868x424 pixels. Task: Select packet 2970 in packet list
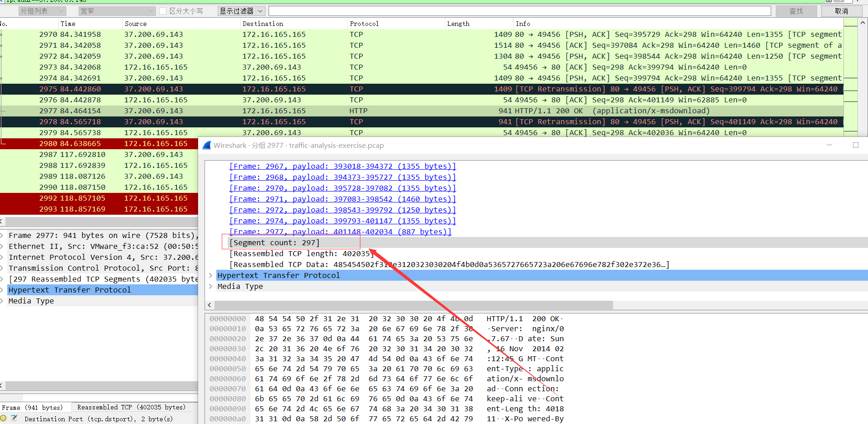point(422,34)
